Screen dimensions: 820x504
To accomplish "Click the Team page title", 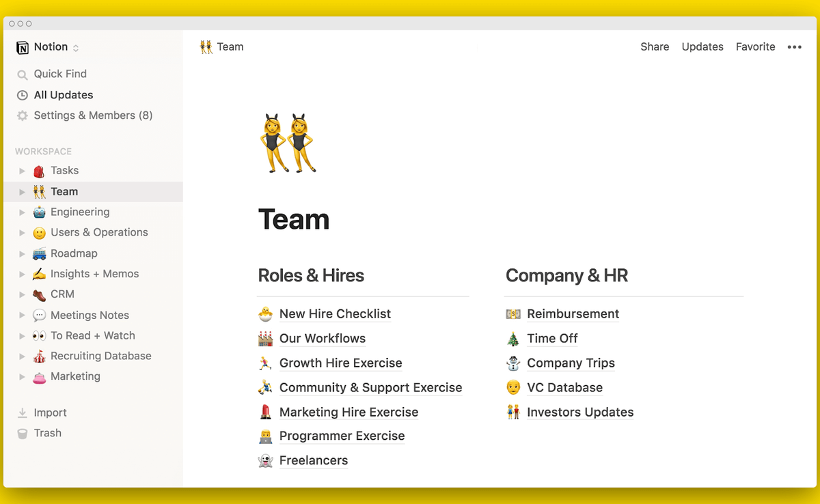I will coord(294,220).
